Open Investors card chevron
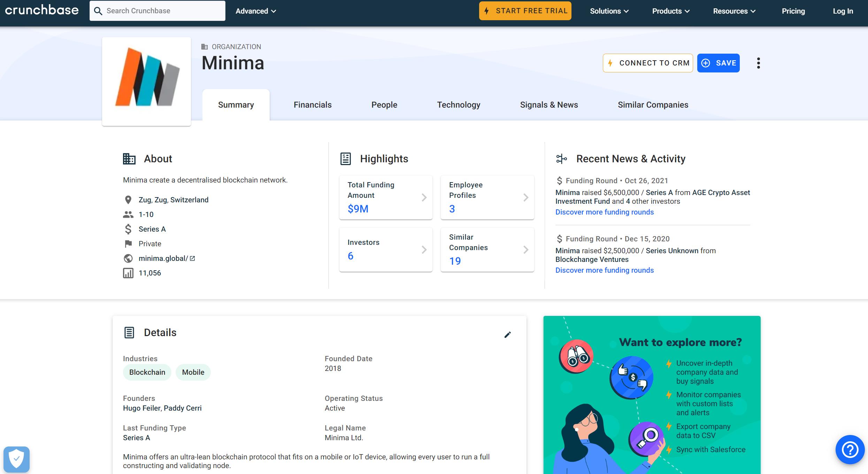Viewport: 868px width, 474px height. [424, 250]
